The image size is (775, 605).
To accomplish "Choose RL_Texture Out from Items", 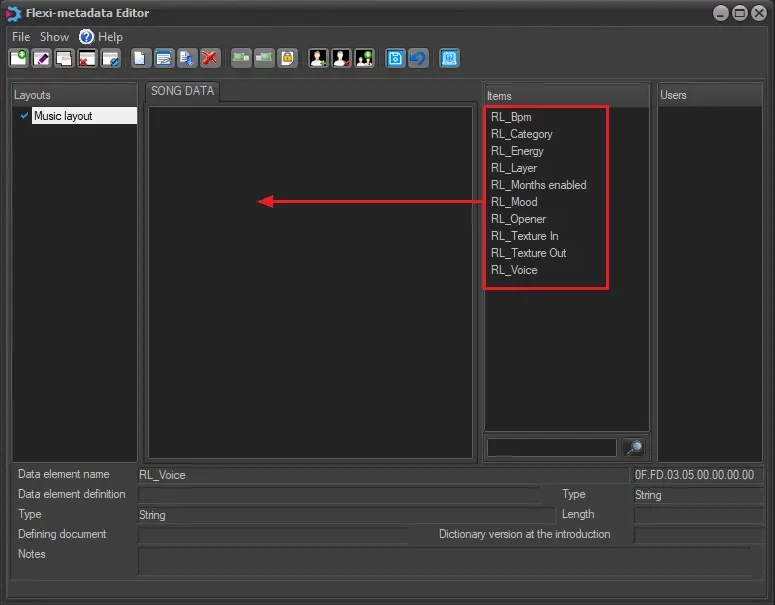I will pyautogui.click(x=528, y=253).
